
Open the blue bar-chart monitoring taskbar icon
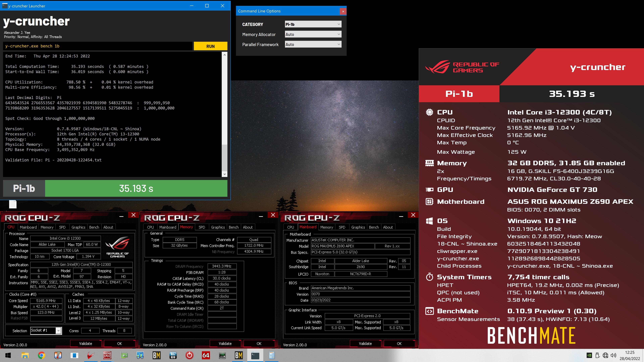click(173, 355)
